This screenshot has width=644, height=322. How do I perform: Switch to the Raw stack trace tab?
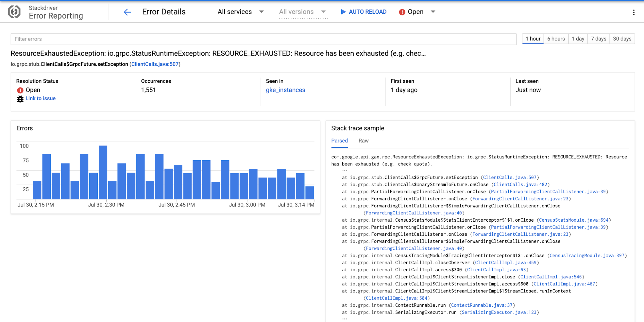click(363, 141)
